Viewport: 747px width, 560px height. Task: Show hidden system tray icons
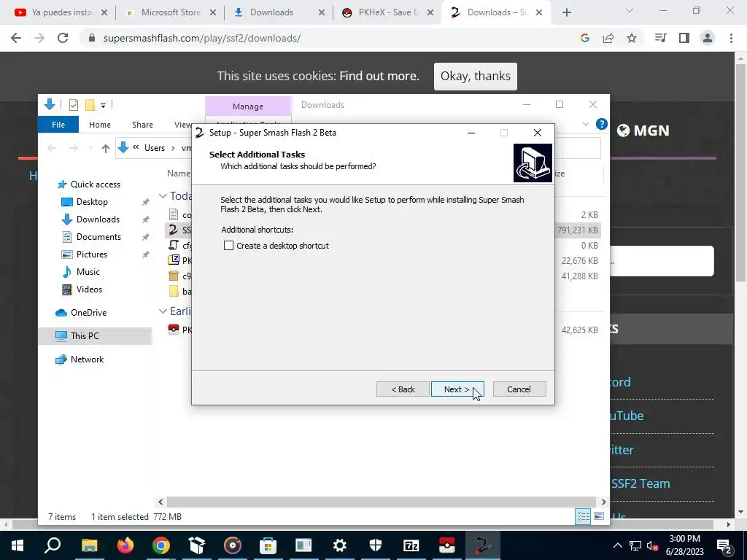pyautogui.click(x=617, y=545)
